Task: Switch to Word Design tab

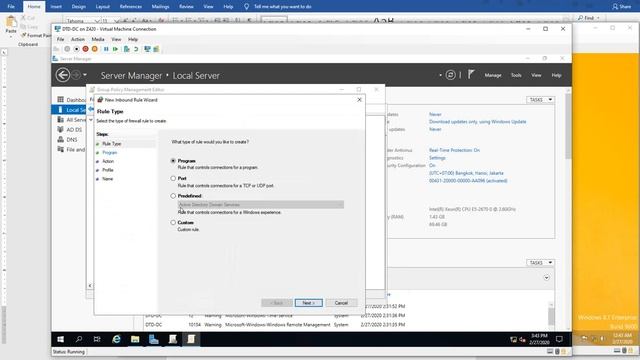Action: (78, 7)
